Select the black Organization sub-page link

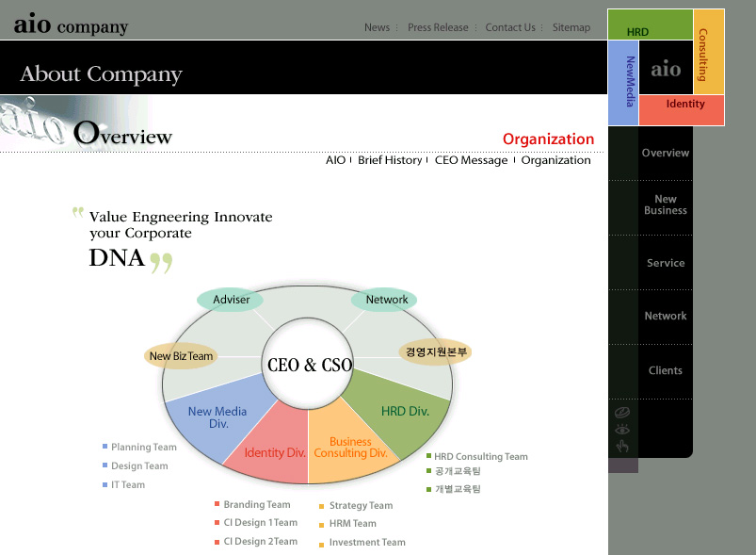pyautogui.click(x=555, y=160)
